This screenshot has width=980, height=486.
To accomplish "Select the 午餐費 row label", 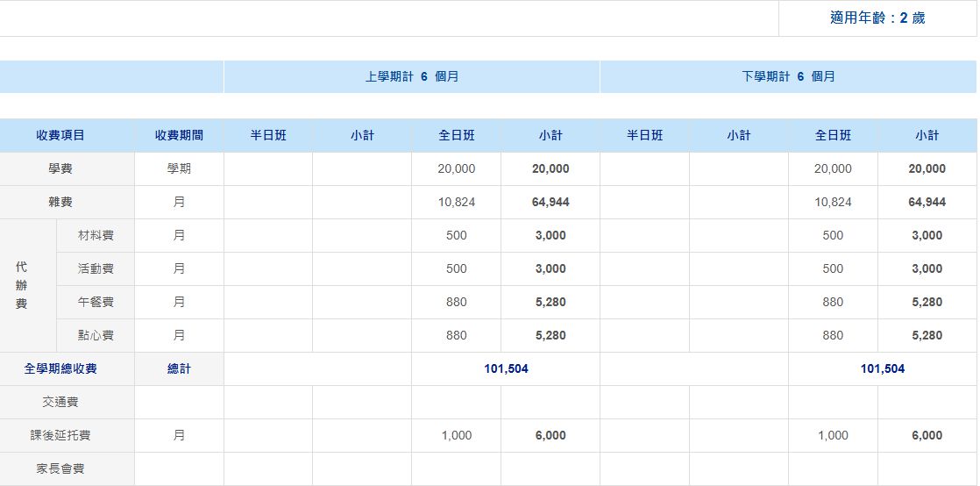I will pos(96,302).
